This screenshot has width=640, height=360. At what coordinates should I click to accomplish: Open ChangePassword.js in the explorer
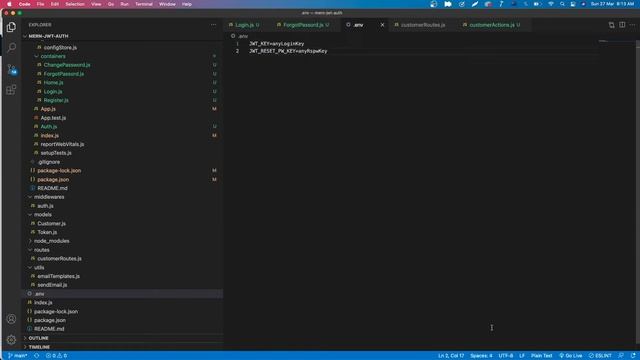pos(67,65)
